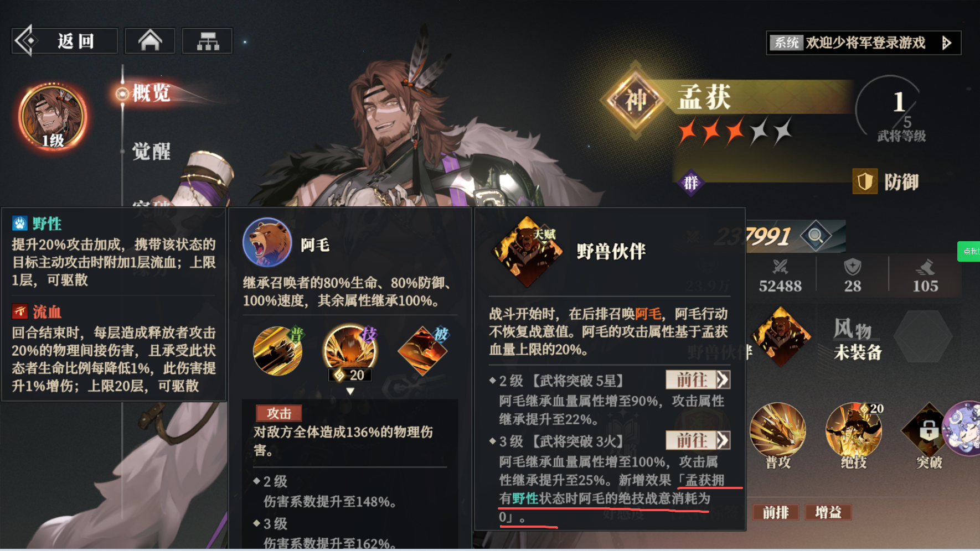Expand the system announcement arrow

[x=946, y=43]
